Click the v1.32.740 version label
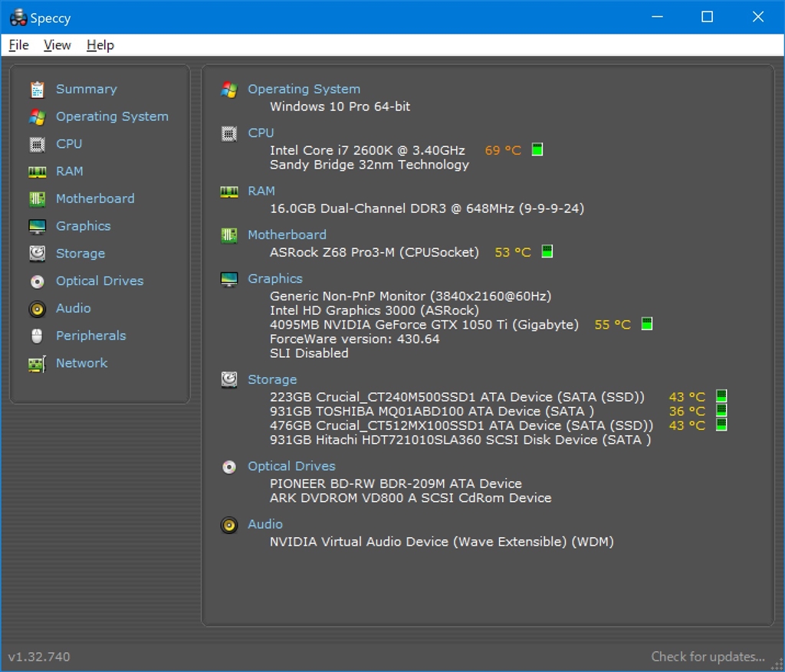Screen dimensions: 785x672 pos(39,657)
